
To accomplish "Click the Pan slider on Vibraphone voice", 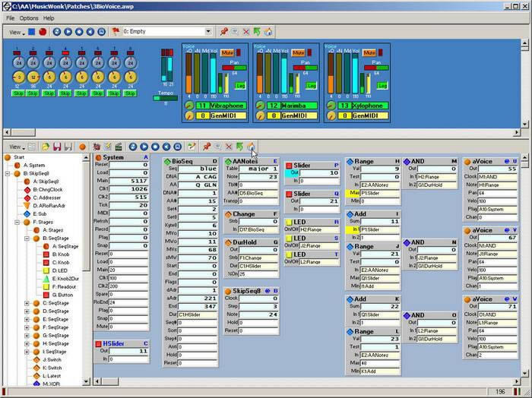I will point(234,68).
